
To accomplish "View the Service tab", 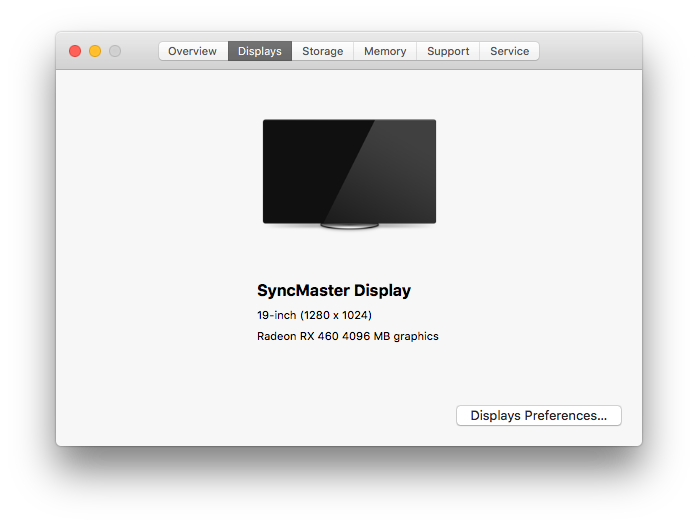I will coord(509,51).
